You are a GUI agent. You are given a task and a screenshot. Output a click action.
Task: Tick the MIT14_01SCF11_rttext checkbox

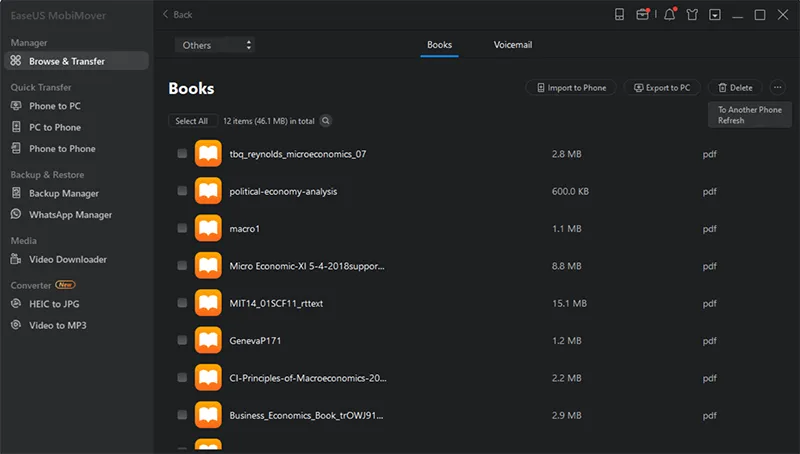pyautogui.click(x=182, y=302)
